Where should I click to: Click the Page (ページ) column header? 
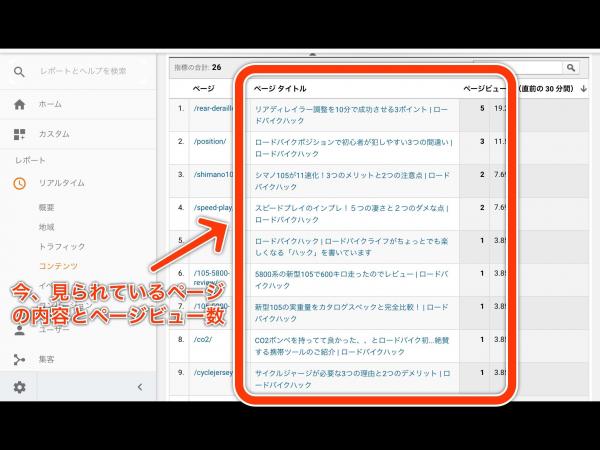(203, 89)
